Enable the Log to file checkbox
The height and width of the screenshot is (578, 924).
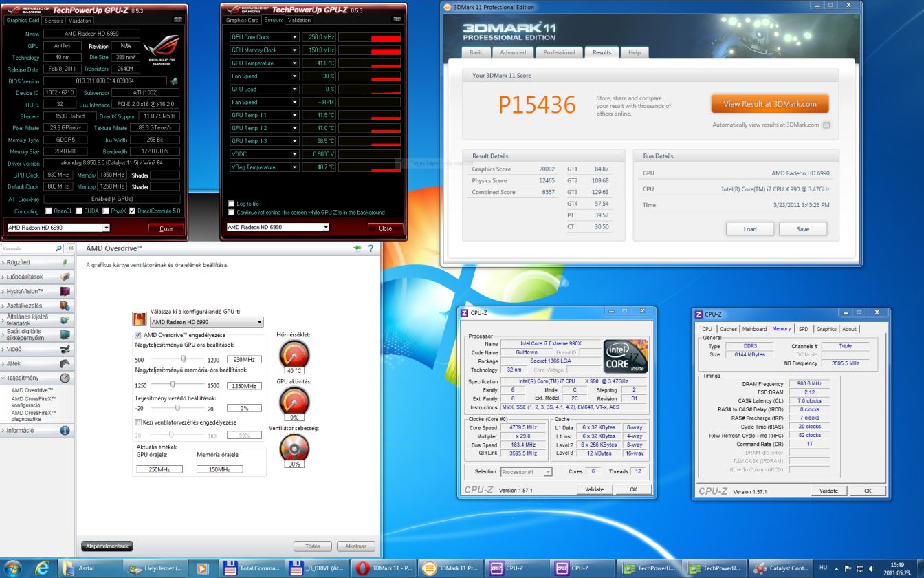click(231, 204)
